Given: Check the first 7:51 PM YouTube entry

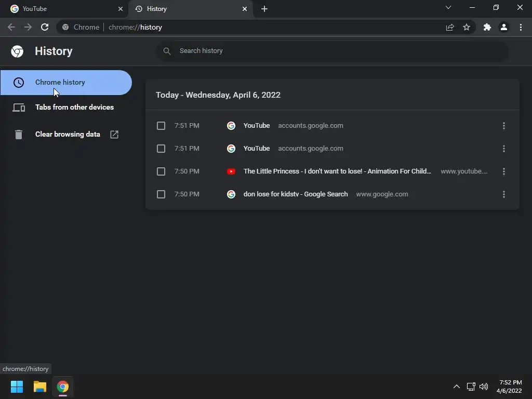Looking at the screenshot, I should [x=161, y=126].
